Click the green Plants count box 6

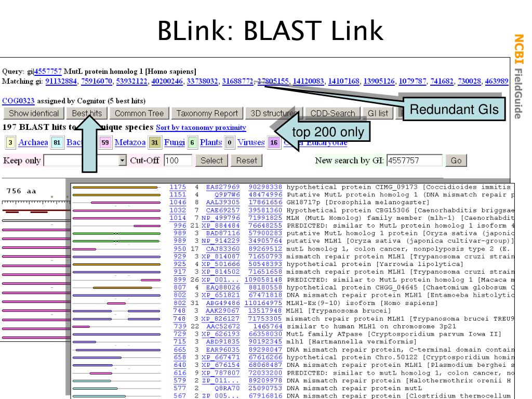192,142
